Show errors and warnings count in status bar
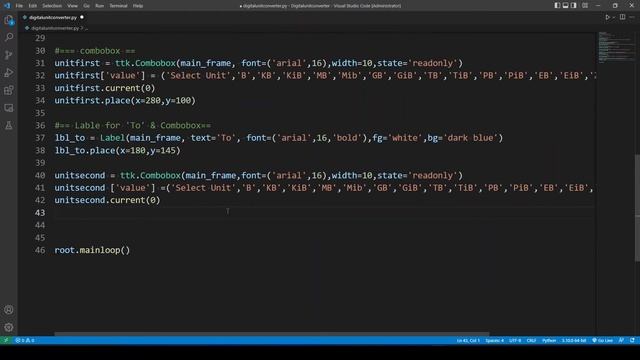Screen dimensions: 640x360 25,340
